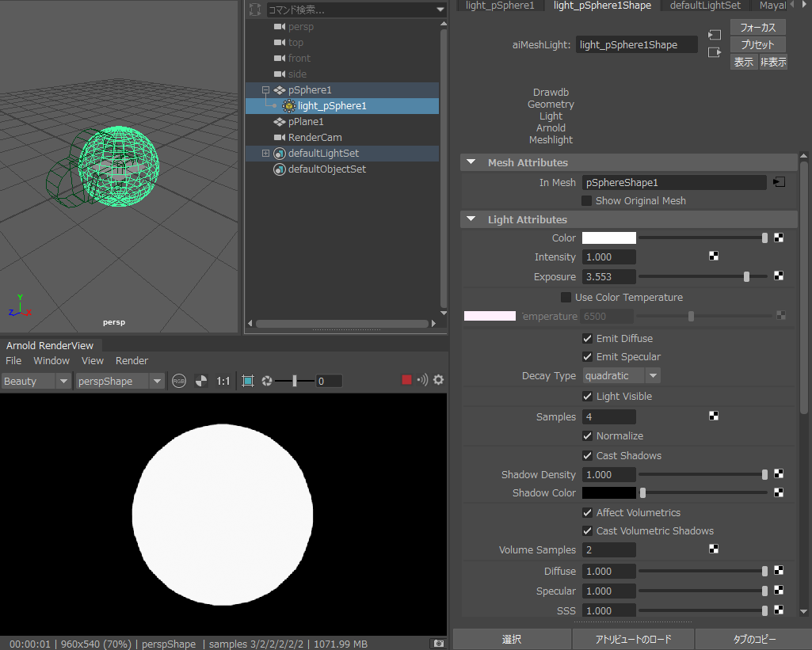The height and width of the screenshot is (650, 812).
Task: Click the IPR broadcast icon in RenderView
Action: (x=422, y=380)
